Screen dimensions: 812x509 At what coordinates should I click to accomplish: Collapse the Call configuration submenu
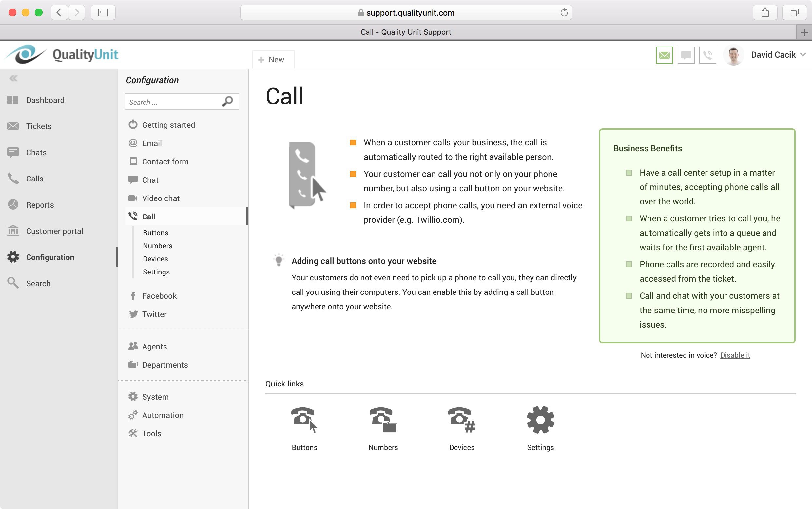148,217
